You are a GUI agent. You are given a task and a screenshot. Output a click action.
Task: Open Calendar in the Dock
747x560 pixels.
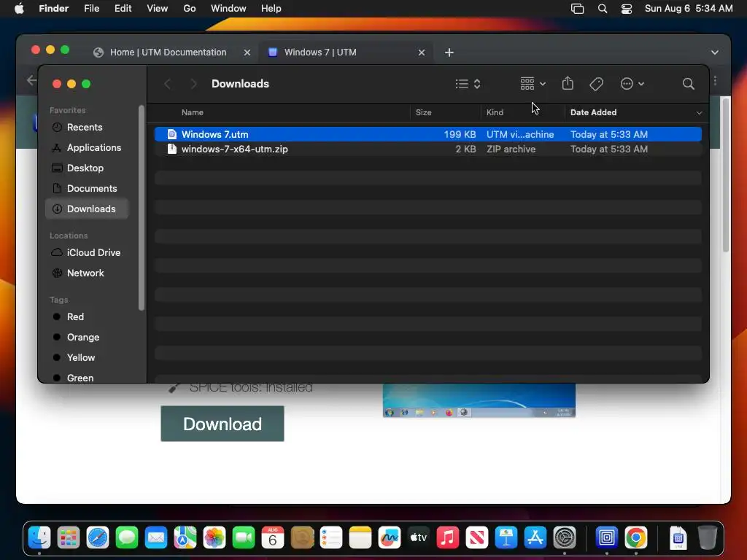point(273,538)
